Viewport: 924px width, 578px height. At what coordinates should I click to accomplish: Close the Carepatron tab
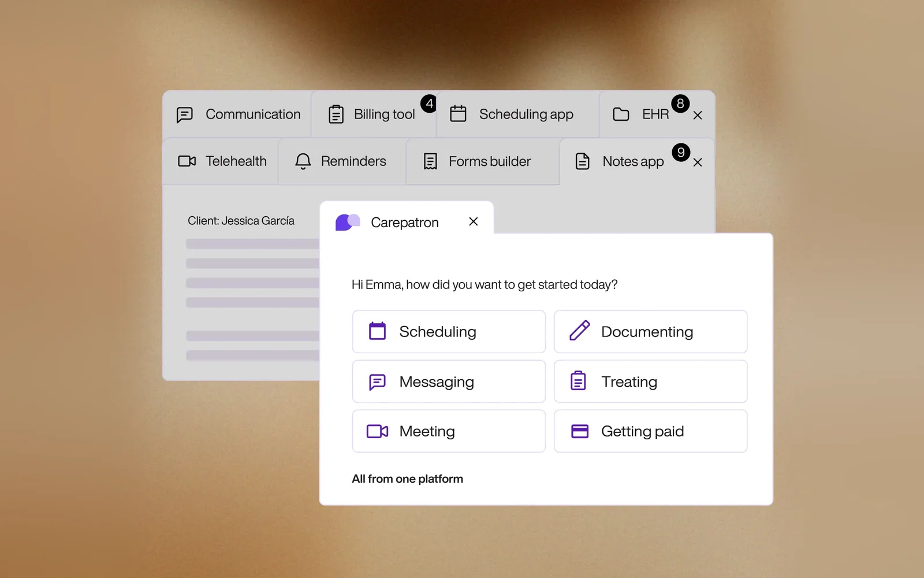pyautogui.click(x=474, y=221)
